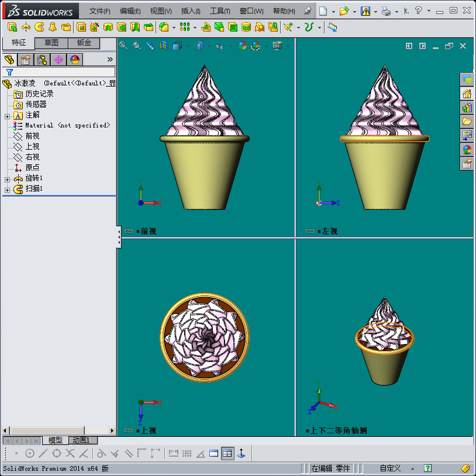The width and height of the screenshot is (476, 476).
Task: Expand the 扫描1 feature node
Action: click(x=7, y=190)
